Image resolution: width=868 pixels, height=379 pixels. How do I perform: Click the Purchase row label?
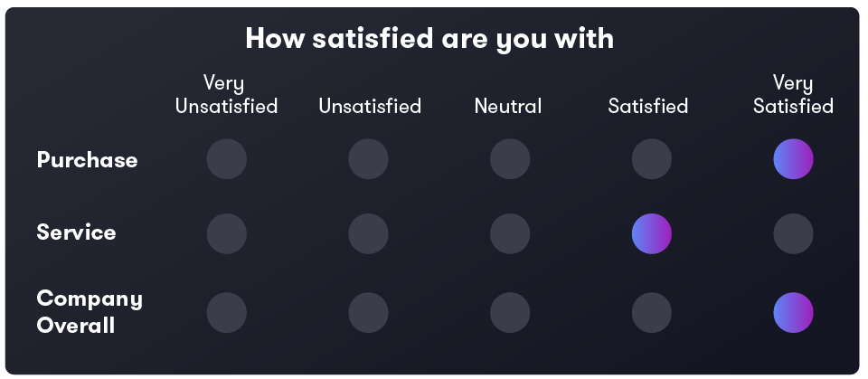click(87, 160)
